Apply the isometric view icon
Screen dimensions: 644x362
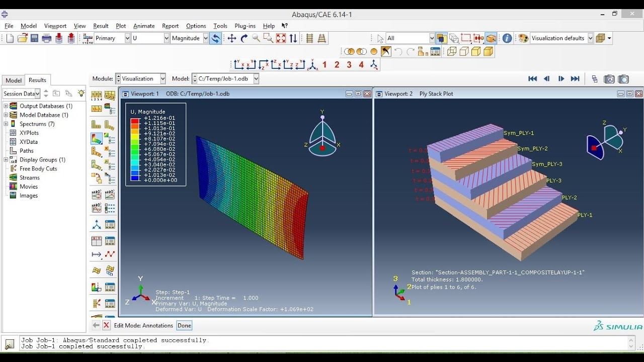click(313, 65)
